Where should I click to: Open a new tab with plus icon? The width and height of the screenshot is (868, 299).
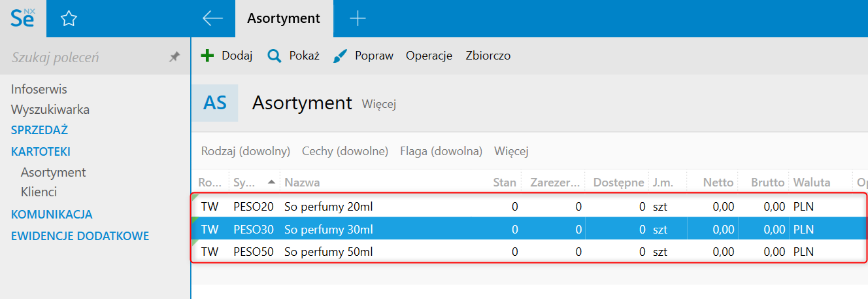[358, 18]
